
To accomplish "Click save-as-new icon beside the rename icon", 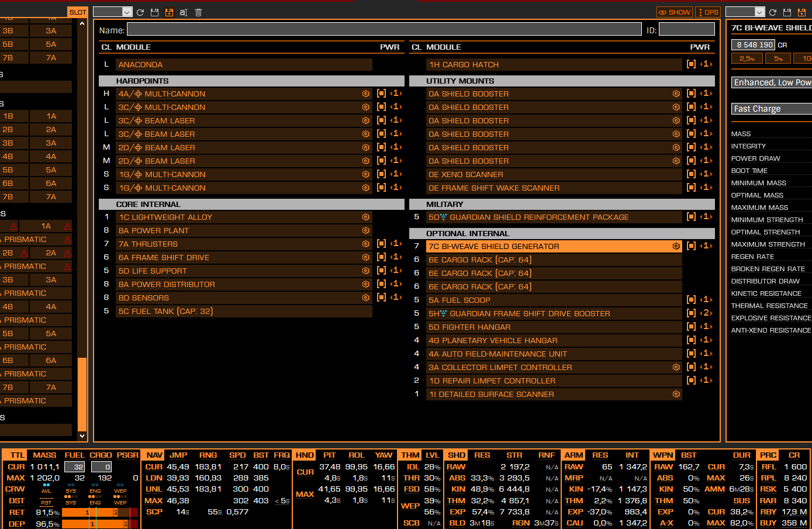I will coord(169,12).
